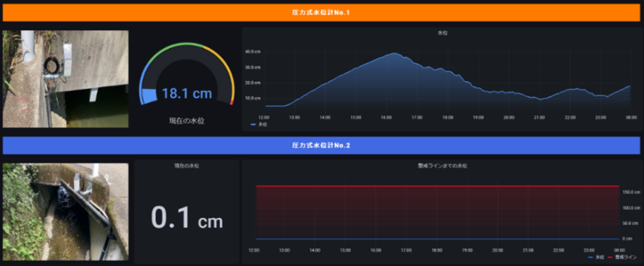Click the 18.1 cm gauge reading

point(187,94)
